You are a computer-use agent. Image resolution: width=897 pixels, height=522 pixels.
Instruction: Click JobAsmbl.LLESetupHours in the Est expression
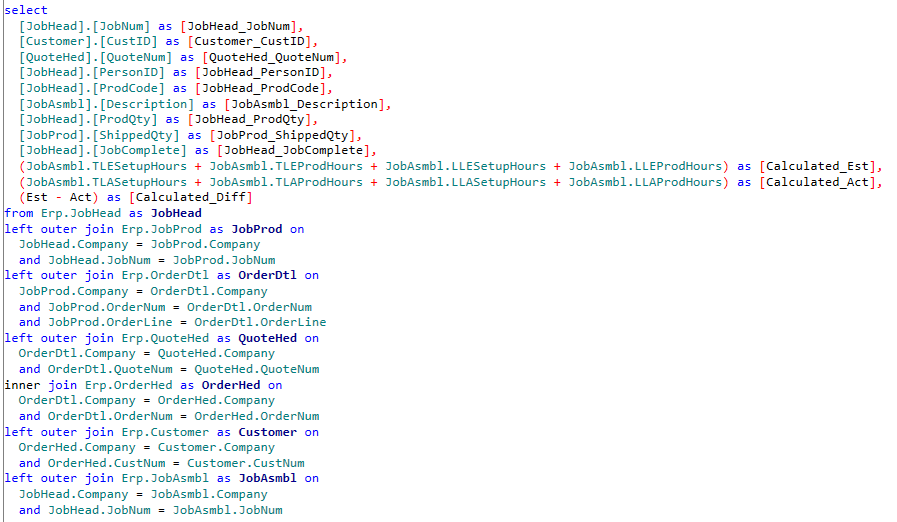466,167
